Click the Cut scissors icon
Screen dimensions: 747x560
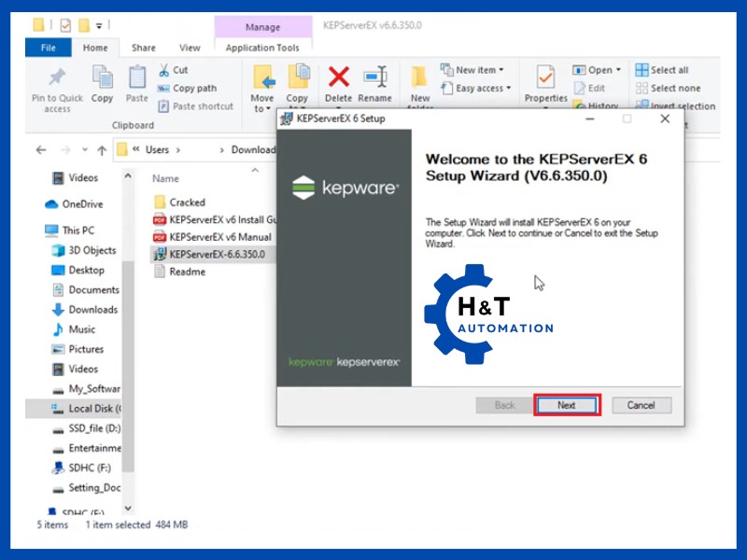(164, 70)
